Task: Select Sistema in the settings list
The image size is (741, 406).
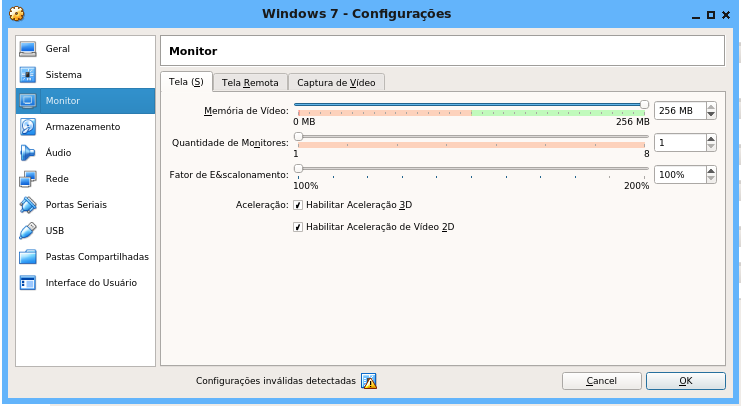Action: click(x=86, y=75)
